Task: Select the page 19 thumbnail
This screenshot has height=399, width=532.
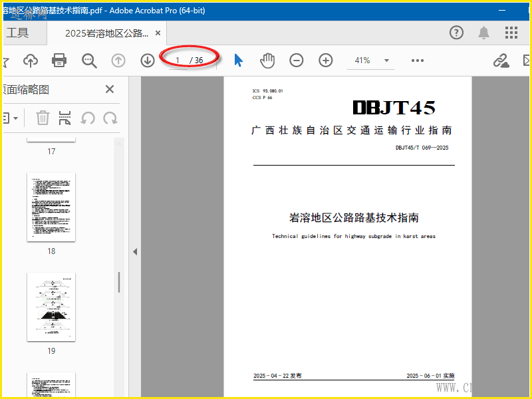Action: 51,307
